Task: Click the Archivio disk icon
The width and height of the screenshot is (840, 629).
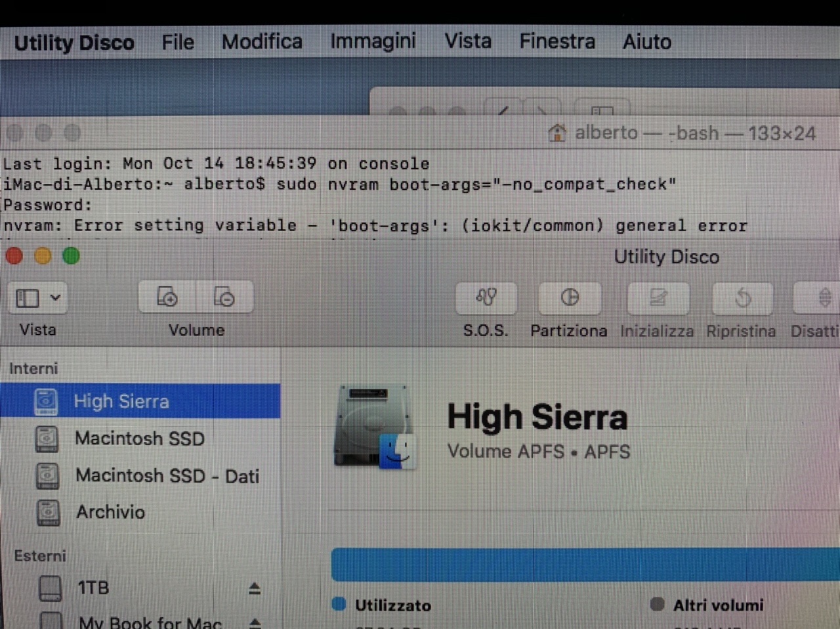Action: click(x=48, y=513)
